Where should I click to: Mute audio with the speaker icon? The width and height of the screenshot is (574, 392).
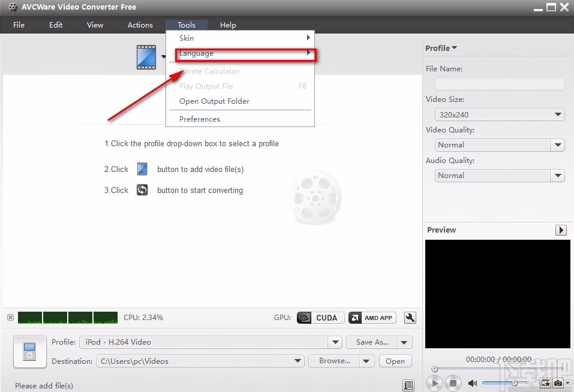point(473,383)
